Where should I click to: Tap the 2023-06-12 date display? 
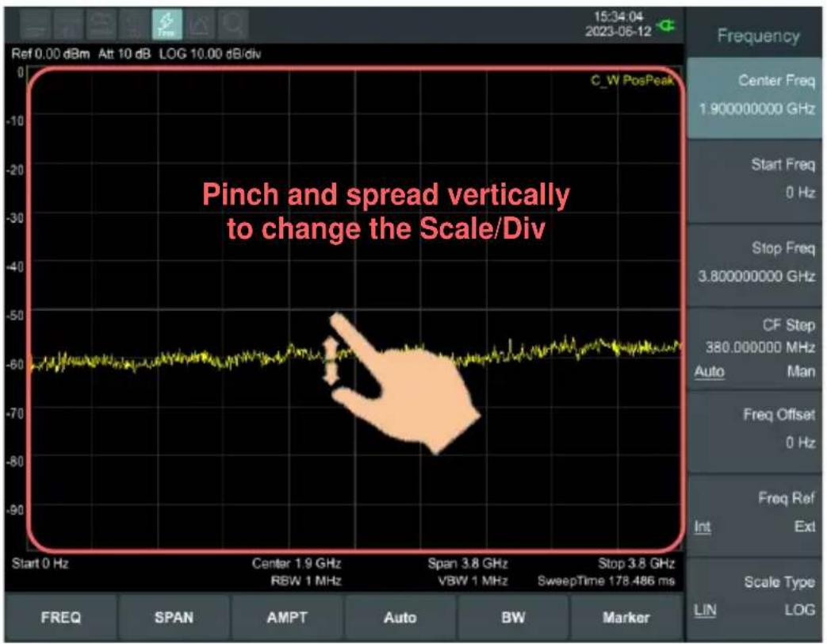point(618,32)
